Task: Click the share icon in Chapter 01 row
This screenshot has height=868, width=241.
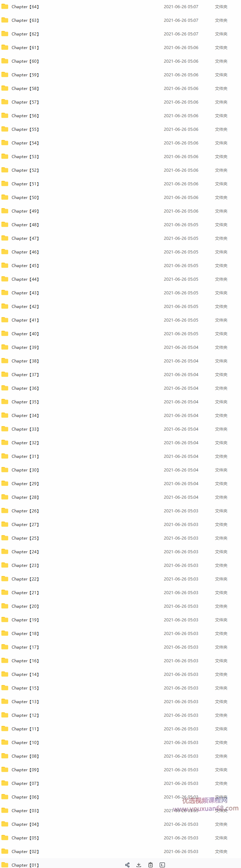Action: pos(127,865)
